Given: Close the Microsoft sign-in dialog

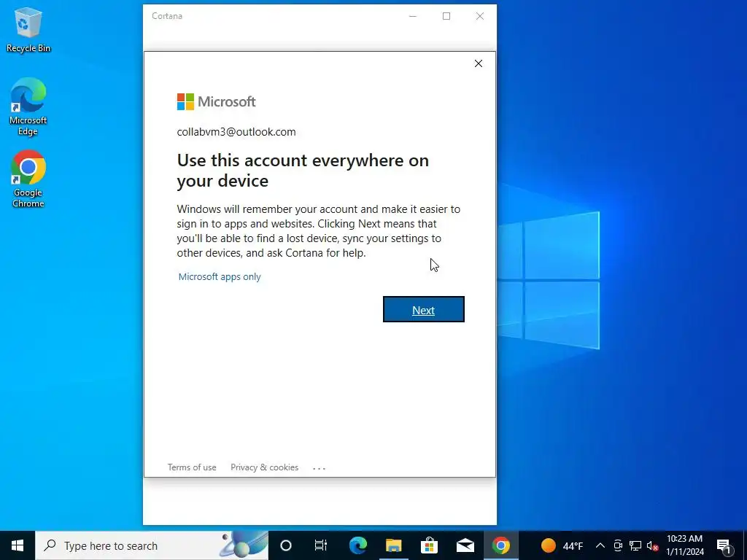Looking at the screenshot, I should [x=479, y=63].
